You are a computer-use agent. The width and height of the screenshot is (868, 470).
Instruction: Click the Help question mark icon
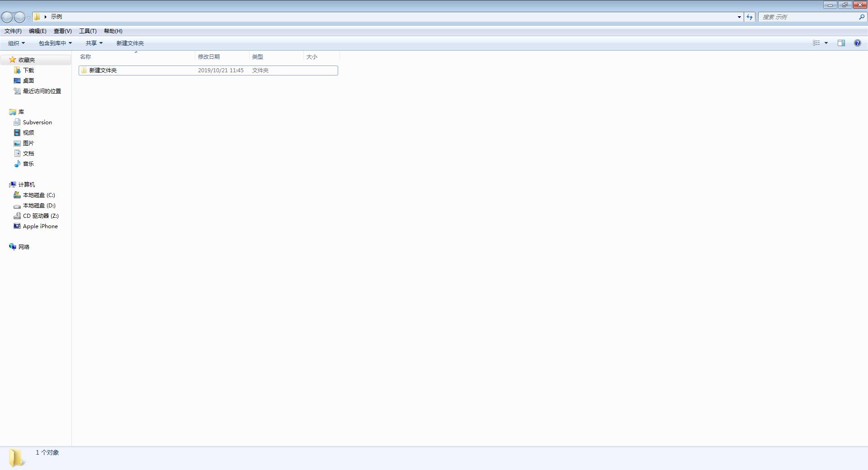pyautogui.click(x=857, y=43)
